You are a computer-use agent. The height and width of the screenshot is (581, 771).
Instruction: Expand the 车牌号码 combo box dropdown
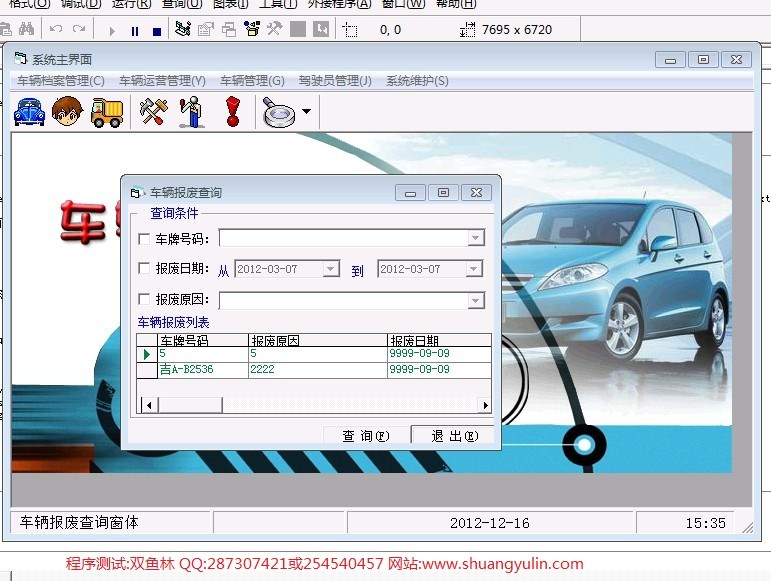pos(475,238)
